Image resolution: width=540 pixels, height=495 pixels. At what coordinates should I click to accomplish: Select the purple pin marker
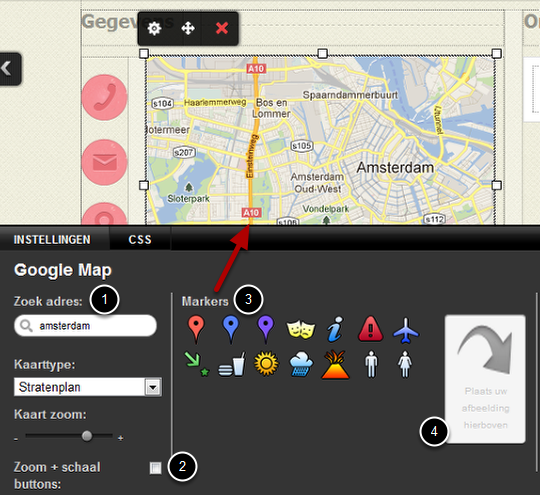(266, 329)
